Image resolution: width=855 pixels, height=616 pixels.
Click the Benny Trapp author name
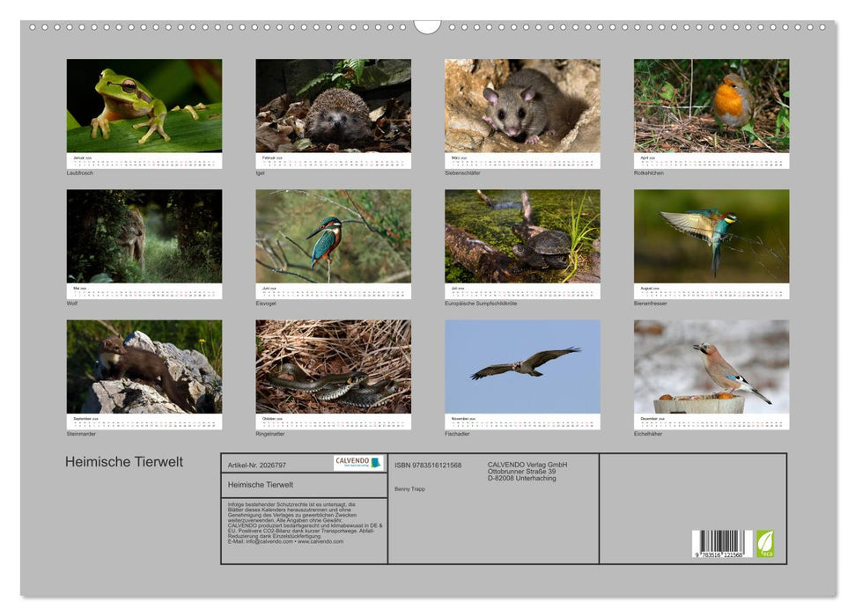tap(409, 490)
